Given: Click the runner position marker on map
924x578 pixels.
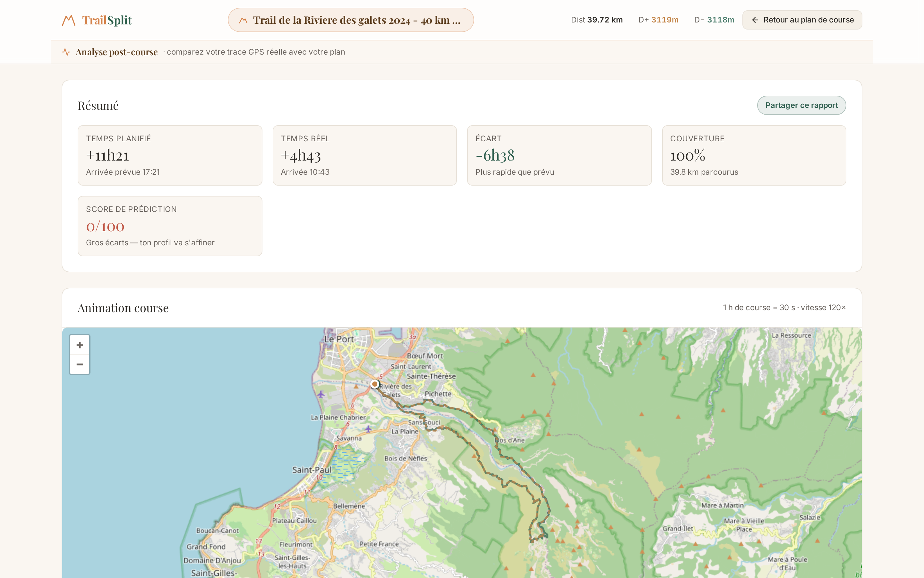Looking at the screenshot, I should pyautogui.click(x=374, y=384).
